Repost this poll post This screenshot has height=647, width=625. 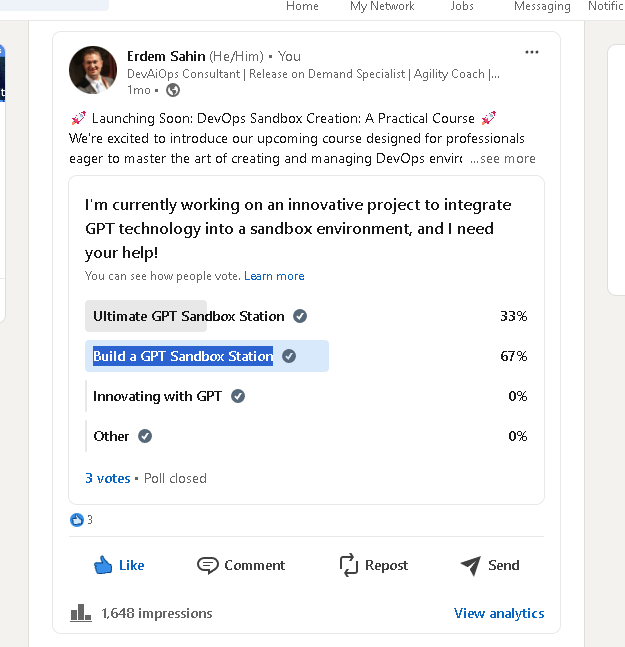[374, 565]
